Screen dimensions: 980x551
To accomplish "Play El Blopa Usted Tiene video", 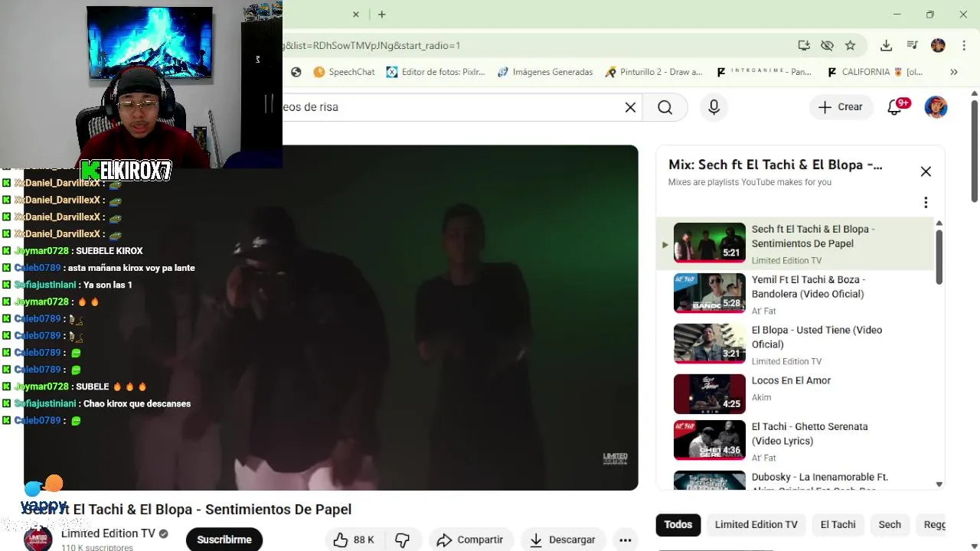I will (796, 344).
